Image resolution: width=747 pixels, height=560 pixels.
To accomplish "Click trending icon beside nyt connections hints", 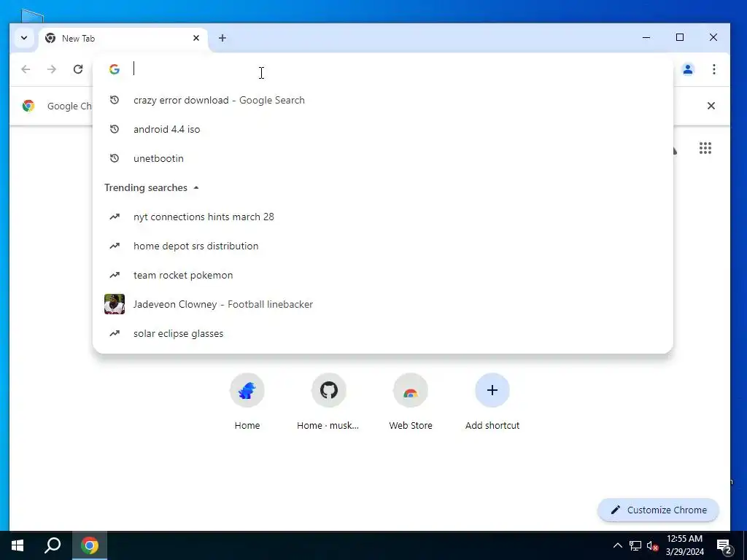I will 115,217.
